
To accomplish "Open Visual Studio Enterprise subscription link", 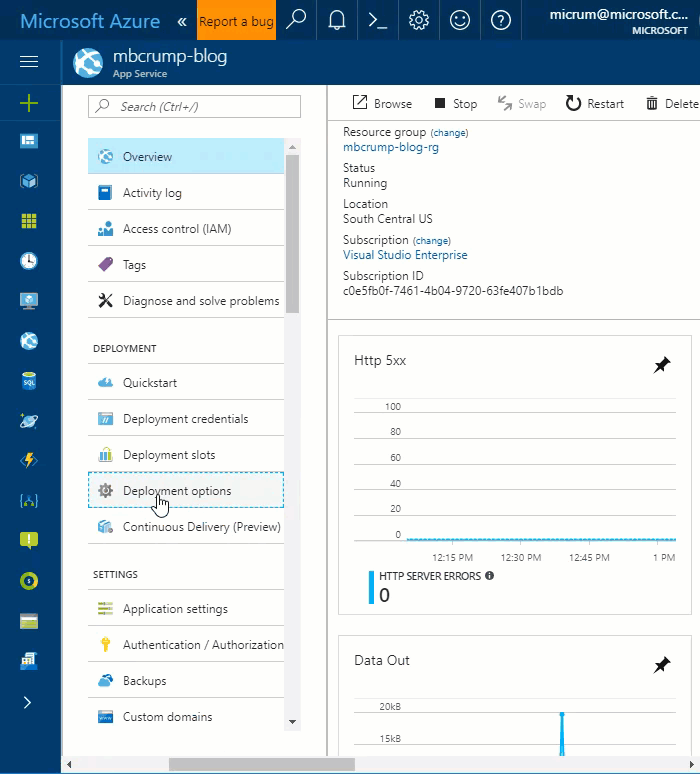I will click(x=405, y=255).
